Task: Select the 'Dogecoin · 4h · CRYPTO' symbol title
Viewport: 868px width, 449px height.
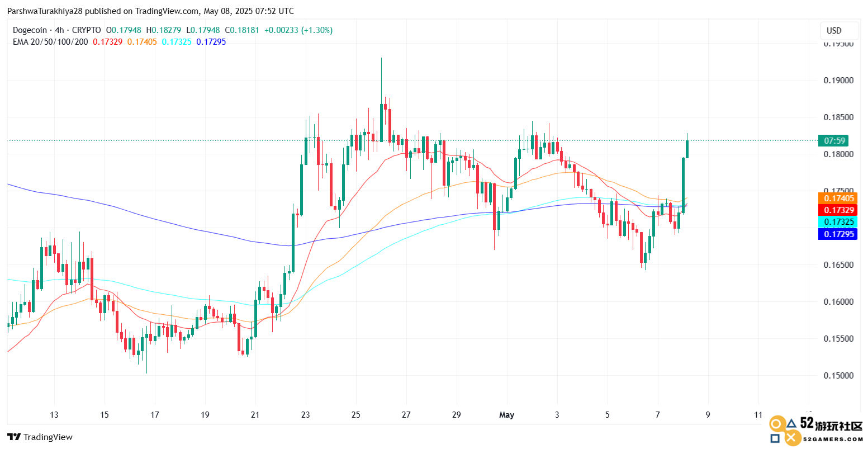Action: coord(57,30)
